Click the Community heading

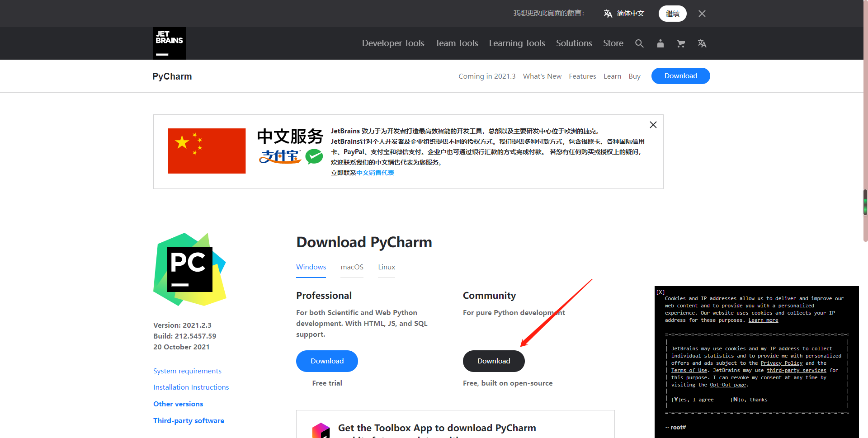pos(489,296)
